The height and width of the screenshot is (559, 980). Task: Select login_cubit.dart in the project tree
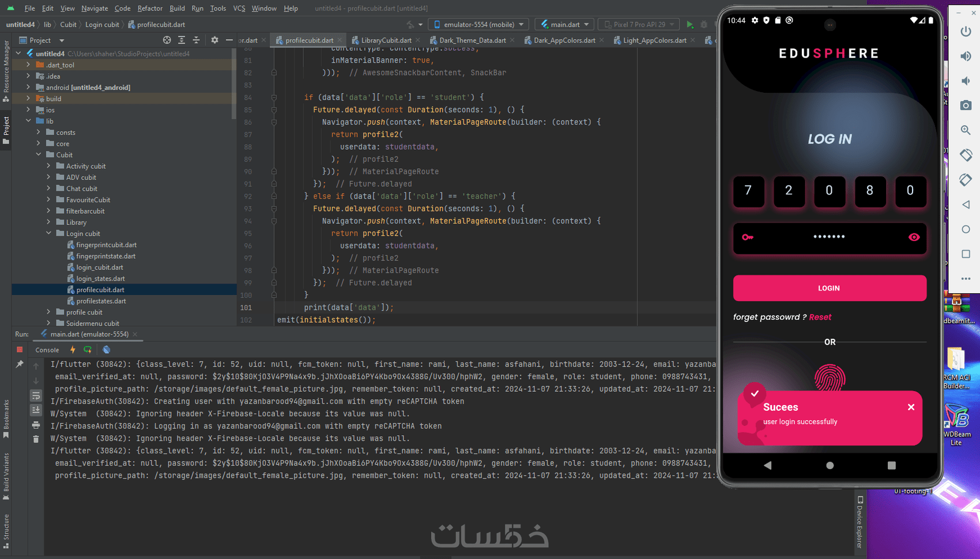click(x=100, y=267)
